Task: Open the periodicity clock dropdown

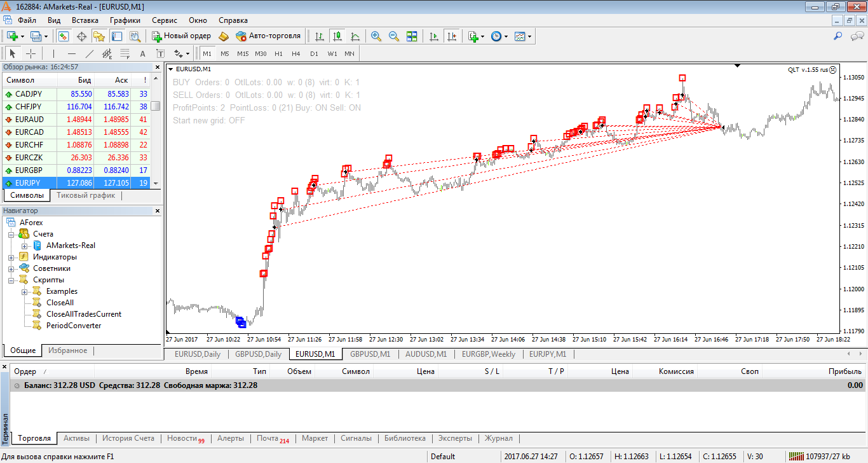Action: (499, 36)
